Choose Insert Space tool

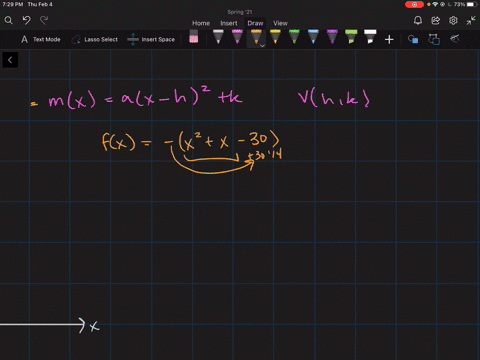tap(151, 39)
